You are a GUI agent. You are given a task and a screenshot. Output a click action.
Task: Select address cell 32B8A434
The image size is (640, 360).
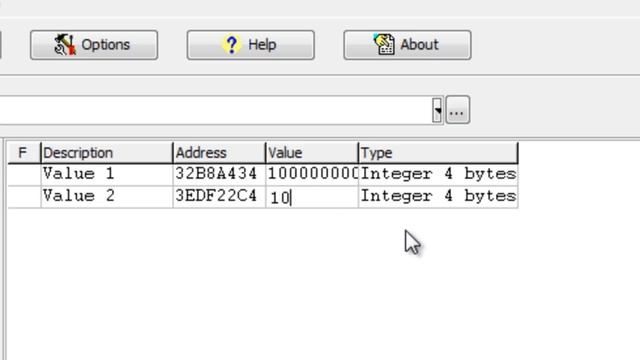(x=219, y=174)
